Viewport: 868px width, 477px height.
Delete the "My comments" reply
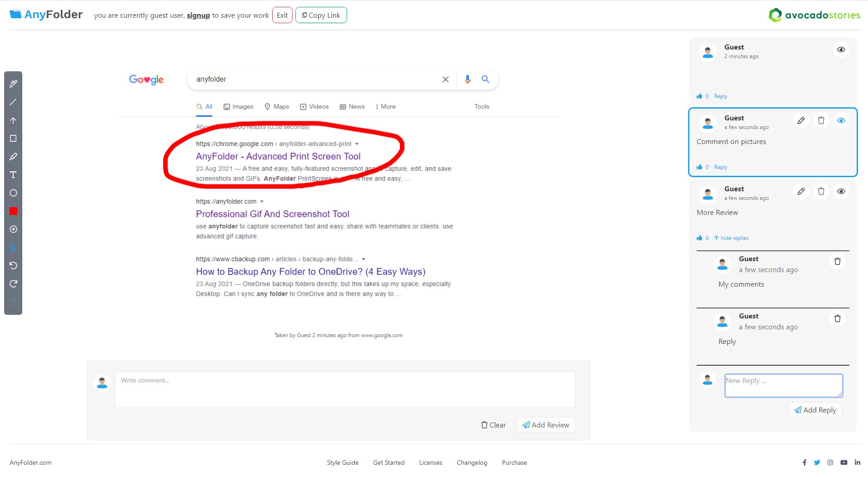pos(838,261)
